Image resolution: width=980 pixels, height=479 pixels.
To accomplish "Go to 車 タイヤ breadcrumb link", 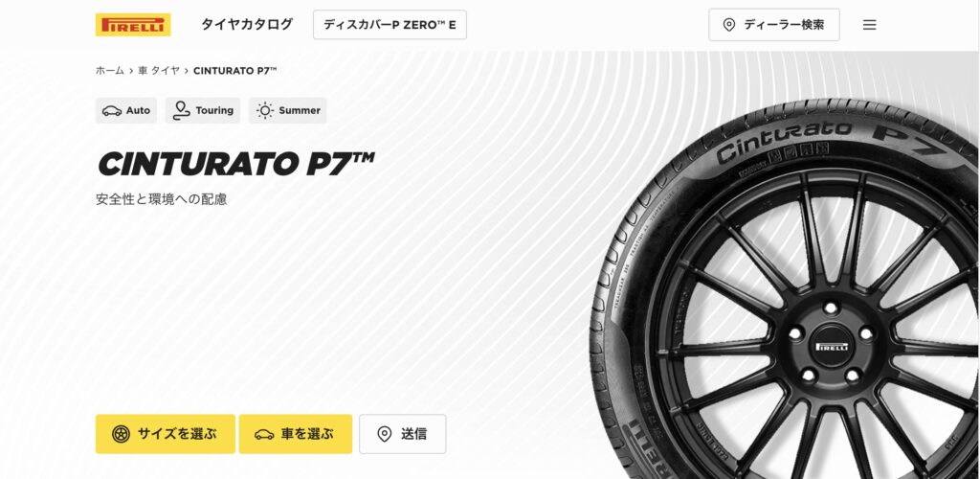I will tap(159, 71).
